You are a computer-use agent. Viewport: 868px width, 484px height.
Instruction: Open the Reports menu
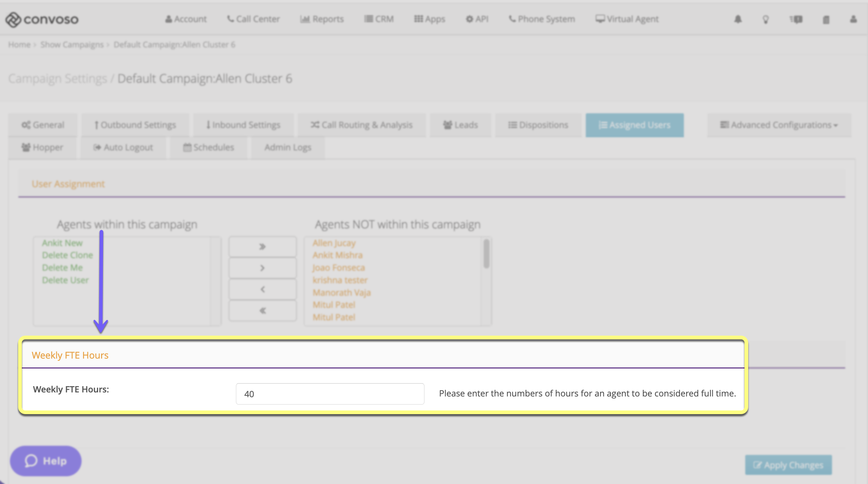322,19
